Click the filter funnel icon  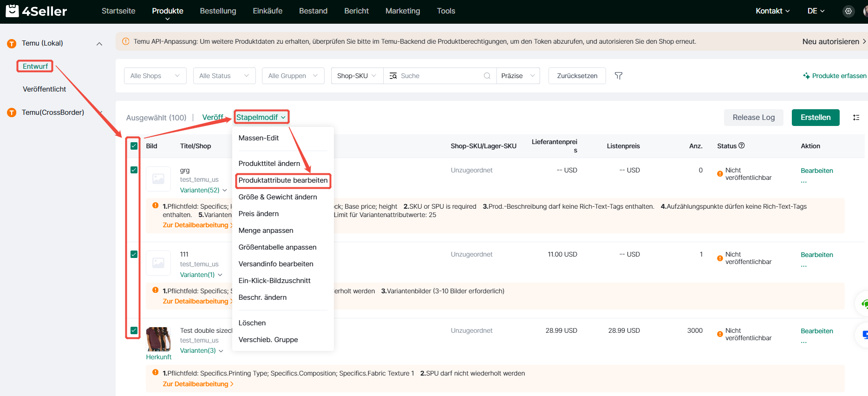[x=619, y=76]
